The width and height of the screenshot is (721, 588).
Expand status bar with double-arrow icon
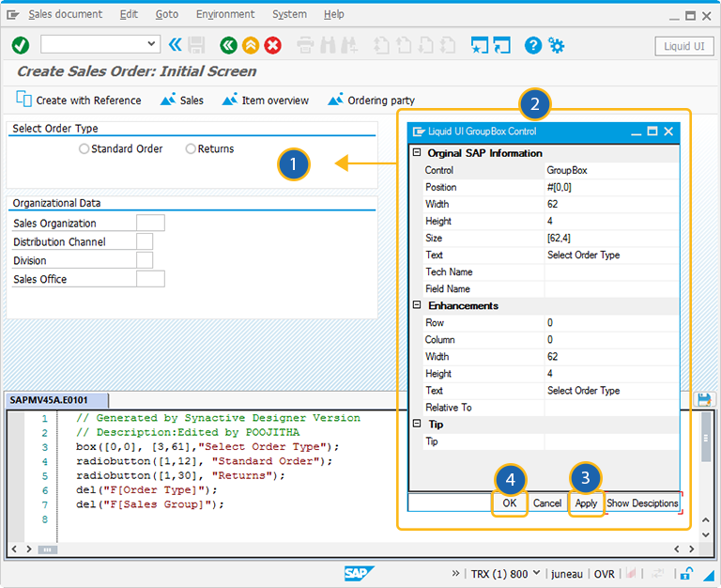click(455, 573)
